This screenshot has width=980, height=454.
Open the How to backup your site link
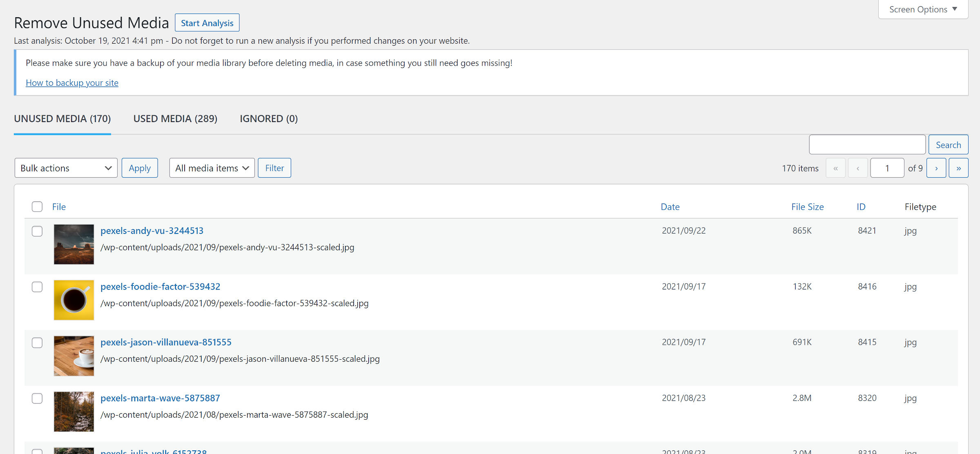72,82
